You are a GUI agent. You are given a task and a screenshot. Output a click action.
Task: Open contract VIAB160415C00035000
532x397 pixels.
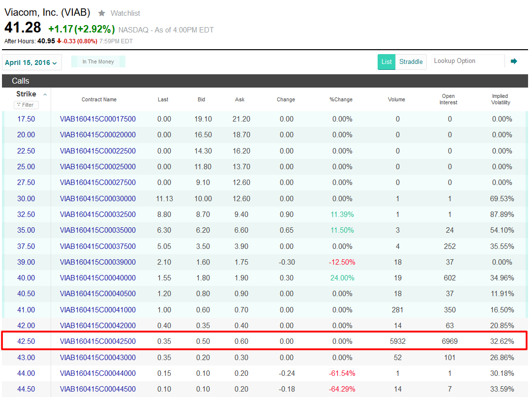click(x=98, y=230)
